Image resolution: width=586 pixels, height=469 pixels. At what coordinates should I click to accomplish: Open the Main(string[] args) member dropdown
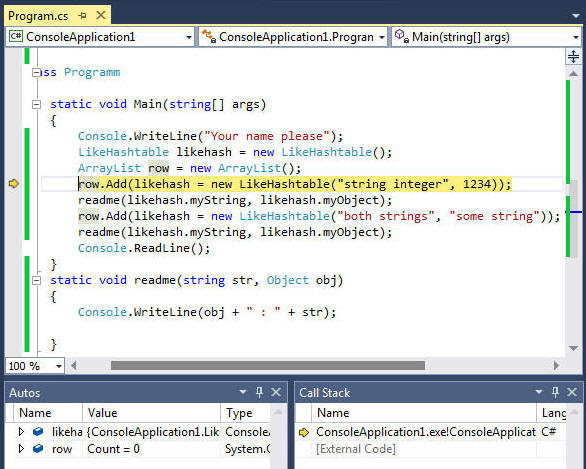point(576,37)
